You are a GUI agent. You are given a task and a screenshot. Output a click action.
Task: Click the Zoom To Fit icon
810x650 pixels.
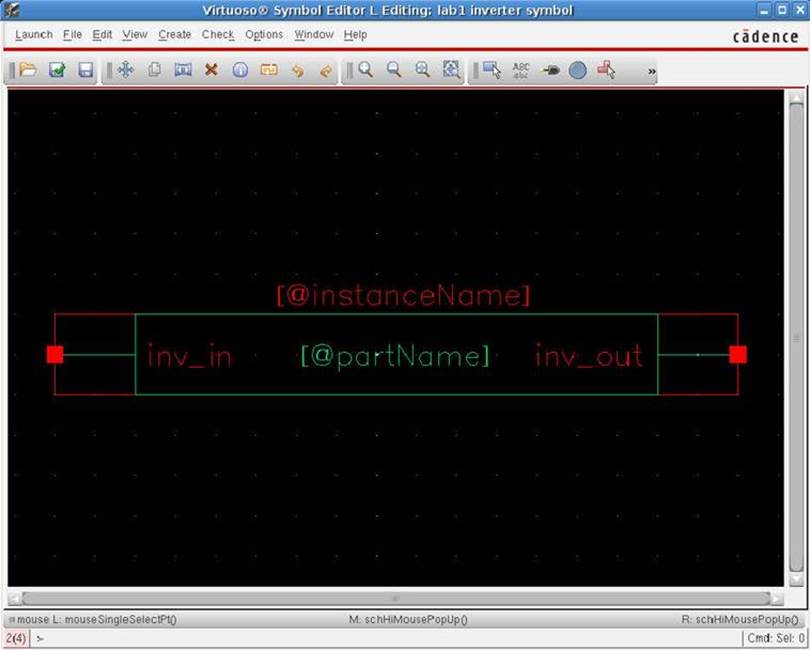tap(451, 70)
